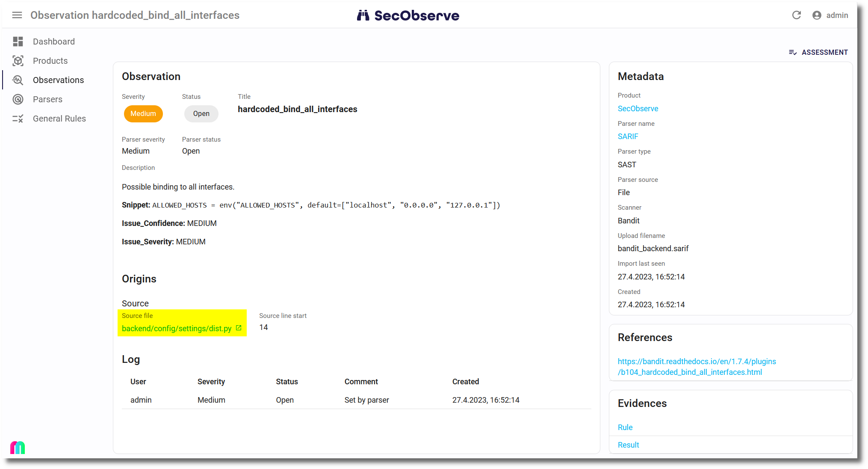Click the Parsers target icon

click(x=18, y=99)
